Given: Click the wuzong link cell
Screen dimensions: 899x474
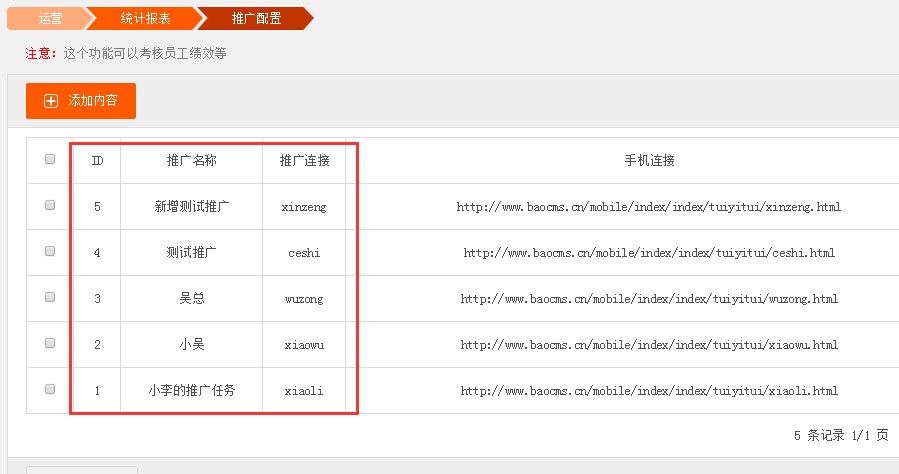Looking at the screenshot, I should 304,299.
